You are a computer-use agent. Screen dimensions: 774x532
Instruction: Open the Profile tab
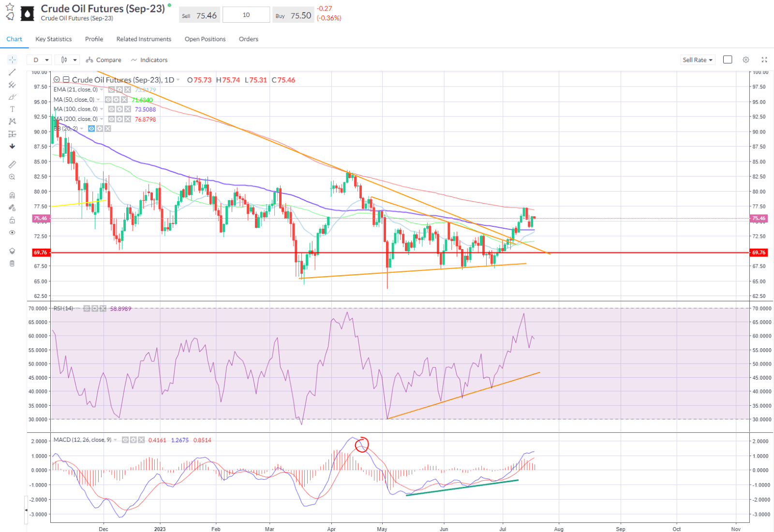(x=94, y=39)
